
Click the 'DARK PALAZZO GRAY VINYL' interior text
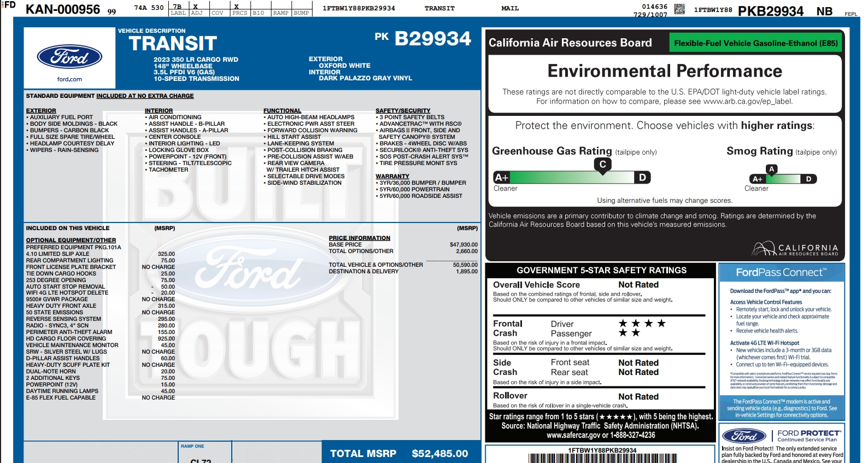point(365,78)
